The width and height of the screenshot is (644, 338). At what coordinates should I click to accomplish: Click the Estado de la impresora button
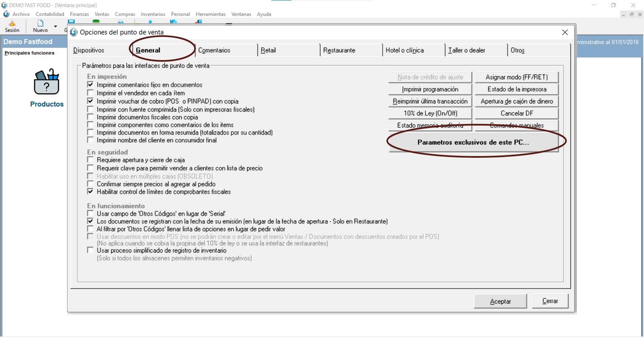517,89
